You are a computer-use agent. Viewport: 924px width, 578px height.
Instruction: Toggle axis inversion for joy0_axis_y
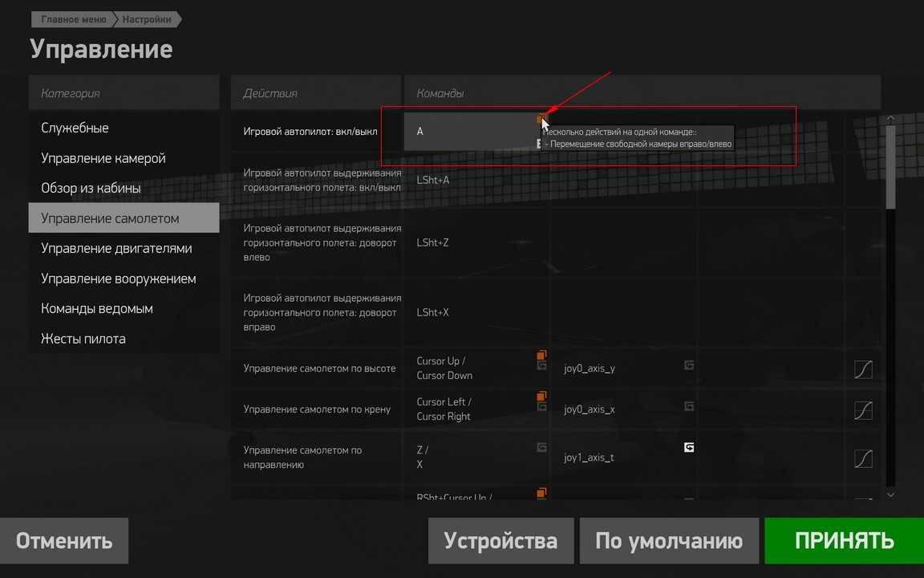point(689,366)
